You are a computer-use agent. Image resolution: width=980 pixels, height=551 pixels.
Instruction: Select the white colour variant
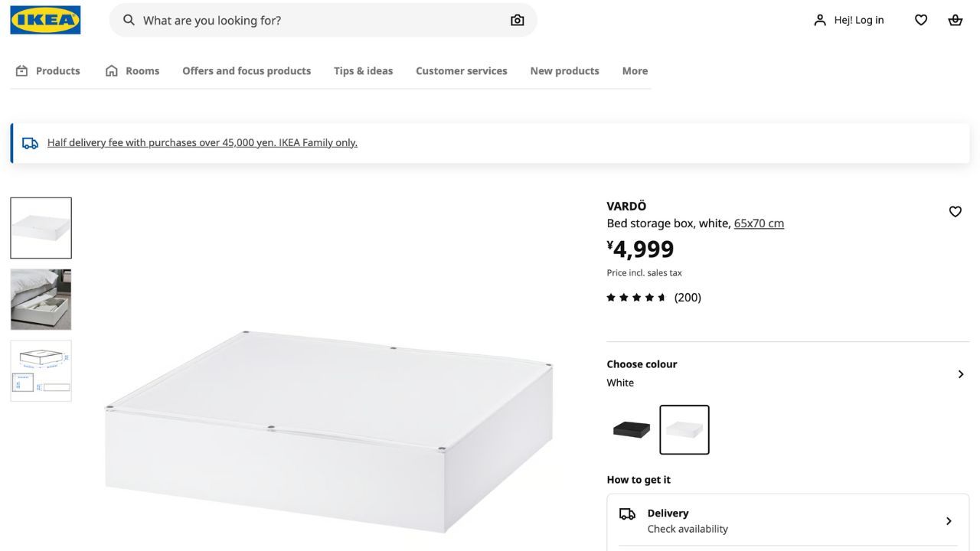click(x=684, y=429)
